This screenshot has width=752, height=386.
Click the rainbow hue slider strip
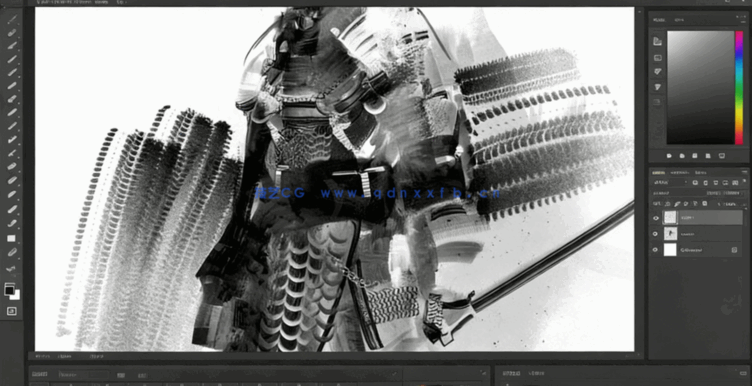point(739,87)
